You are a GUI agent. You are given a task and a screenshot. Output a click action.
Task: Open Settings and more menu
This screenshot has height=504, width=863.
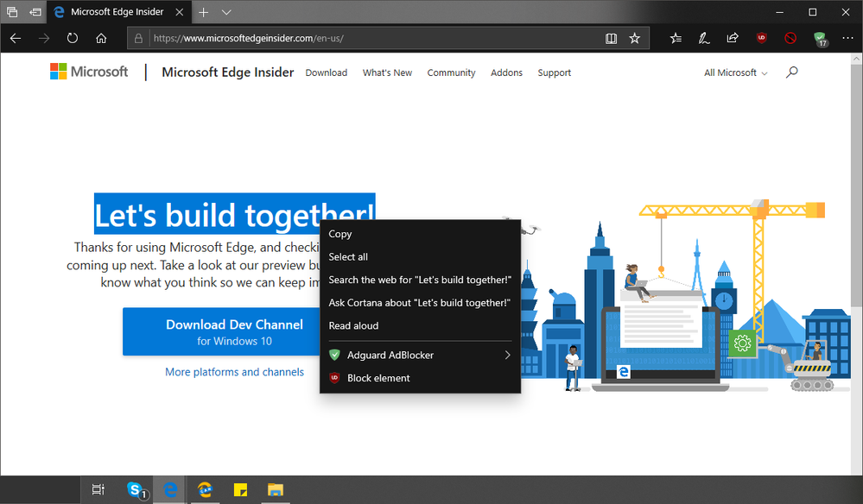click(x=847, y=38)
